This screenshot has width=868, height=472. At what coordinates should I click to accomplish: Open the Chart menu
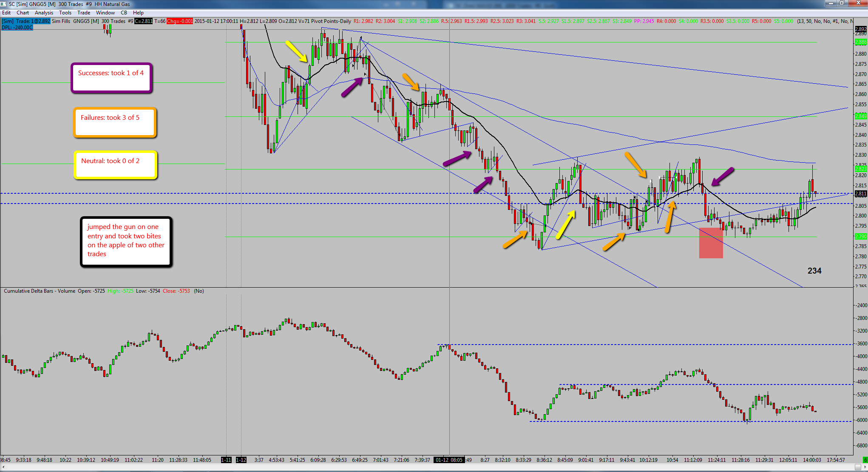pos(23,13)
